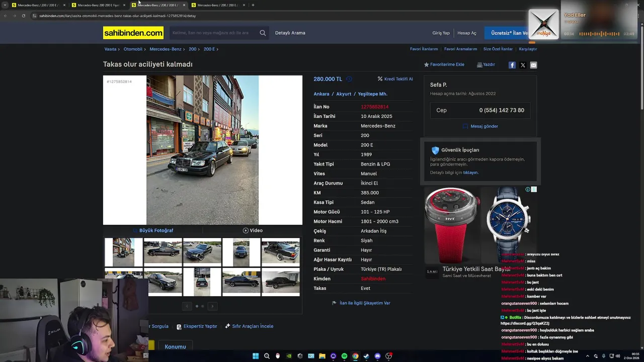Viewport: 644px width, 362px height.
Task: Click the browser back arrow
Action: [x=6, y=16]
